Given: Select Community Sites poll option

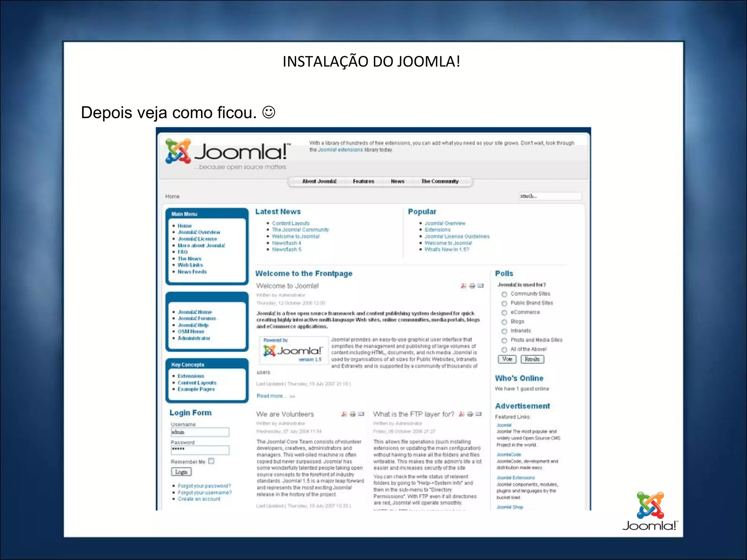Looking at the screenshot, I should 504,294.
